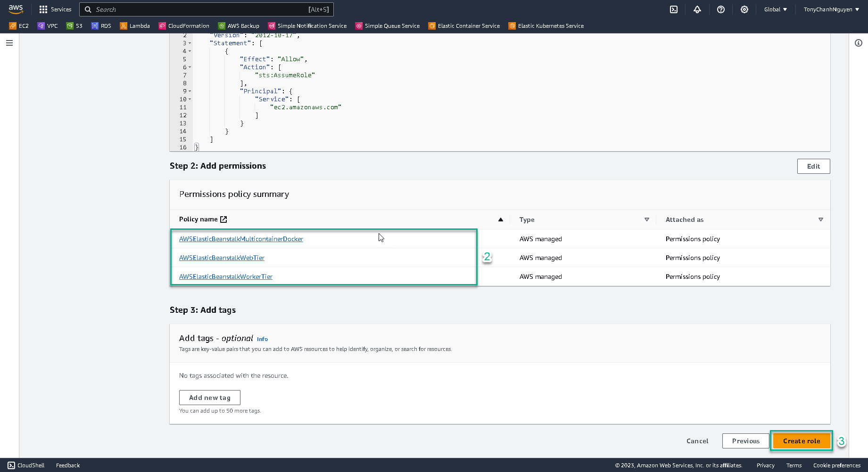868x472 pixels.
Task: Open Elastic Kubernetes Service shortcut
Action: [x=546, y=26]
